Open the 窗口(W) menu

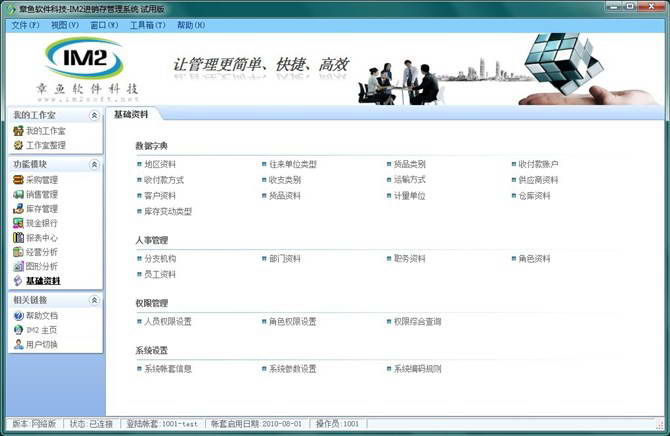pyautogui.click(x=104, y=25)
